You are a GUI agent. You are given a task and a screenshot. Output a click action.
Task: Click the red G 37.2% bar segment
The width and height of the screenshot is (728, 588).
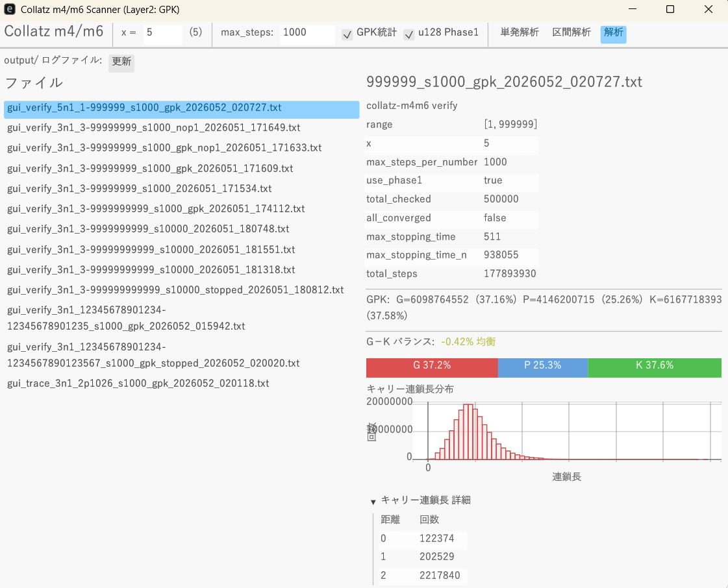point(432,367)
